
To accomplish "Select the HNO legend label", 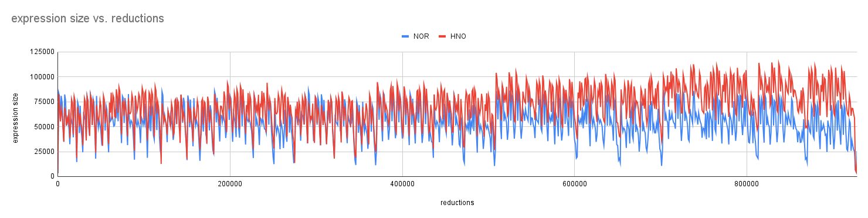I will pos(459,36).
